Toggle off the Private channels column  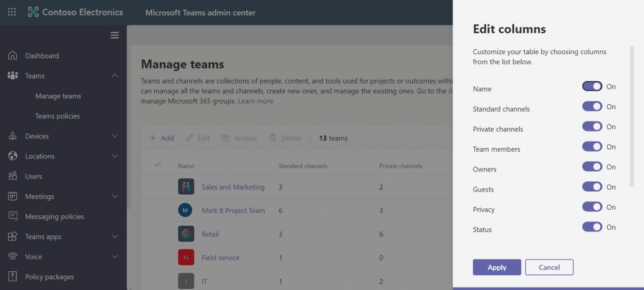[x=592, y=127]
